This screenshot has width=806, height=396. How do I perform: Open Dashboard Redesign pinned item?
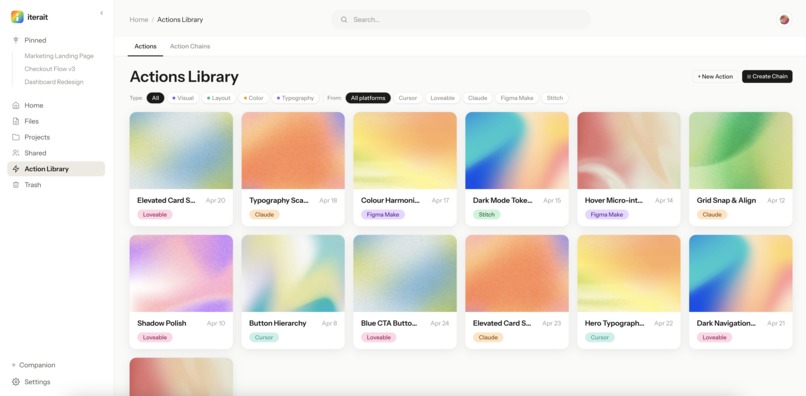coord(54,82)
